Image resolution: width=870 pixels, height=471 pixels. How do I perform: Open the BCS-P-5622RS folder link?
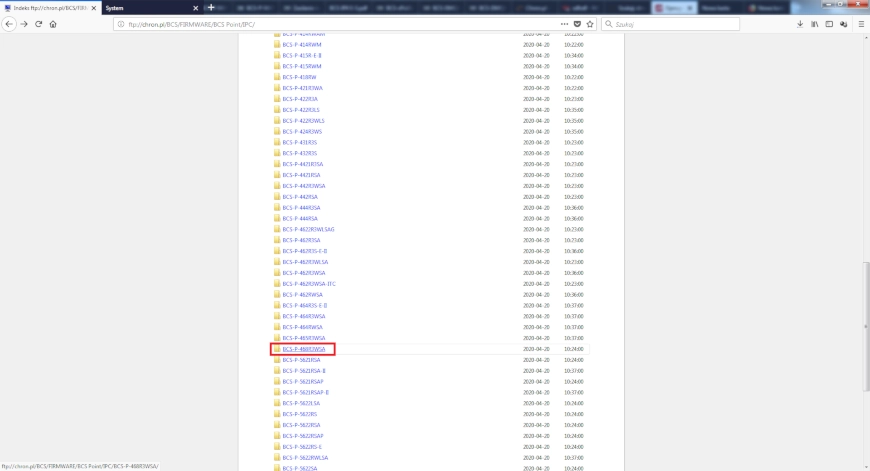coord(300,414)
